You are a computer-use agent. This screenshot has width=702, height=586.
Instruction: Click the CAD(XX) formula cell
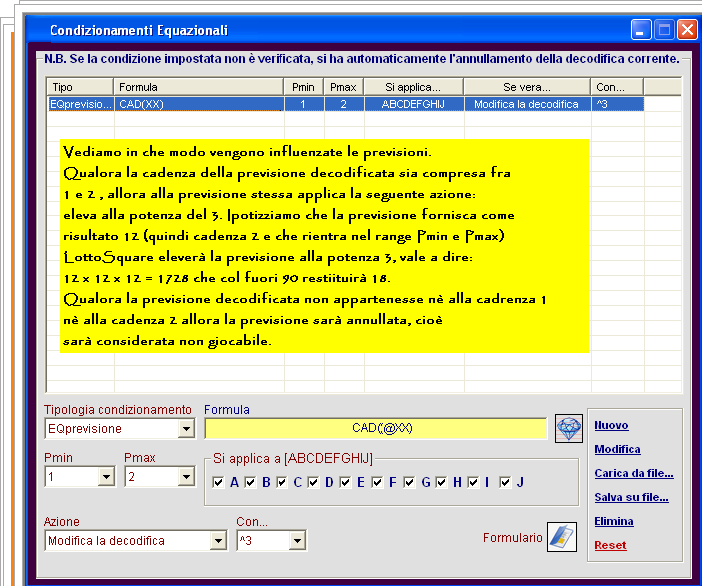pyautogui.click(x=199, y=104)
